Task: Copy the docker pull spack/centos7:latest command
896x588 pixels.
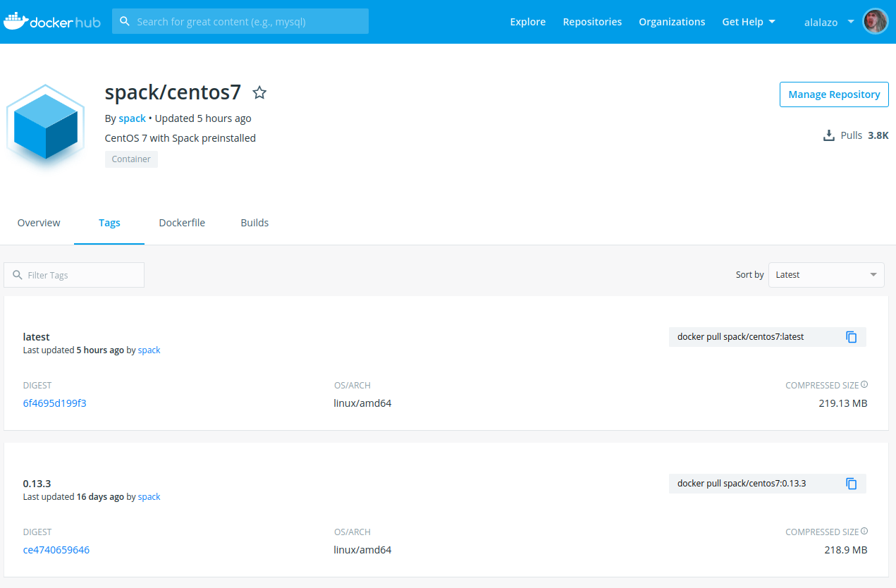Action: (852, 337)
